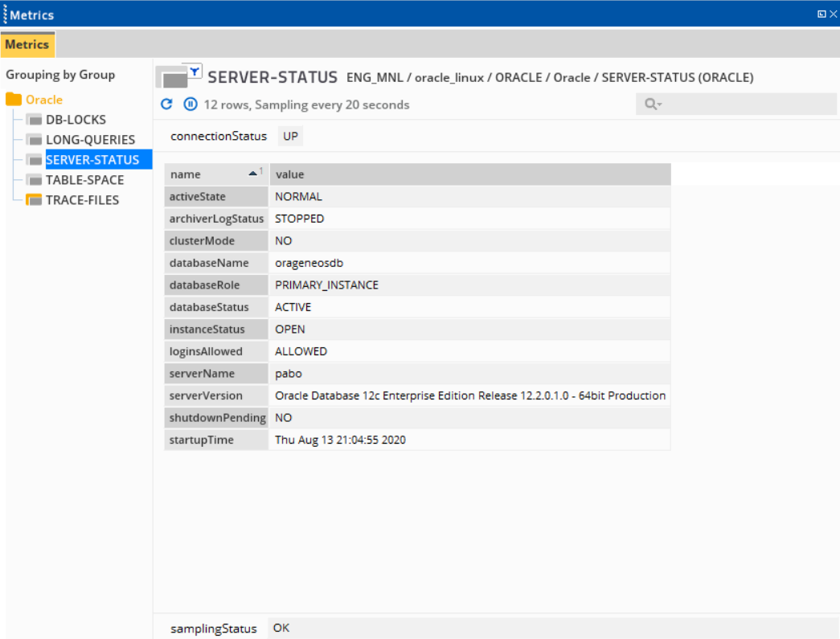Select the instanceStatus row name
The width and height of the screenshot is (840, 639).
click(x=216, y=330)
